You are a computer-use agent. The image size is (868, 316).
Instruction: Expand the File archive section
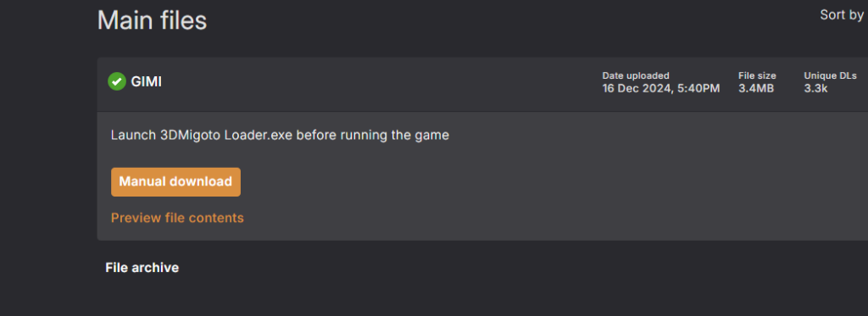[142, 268]
